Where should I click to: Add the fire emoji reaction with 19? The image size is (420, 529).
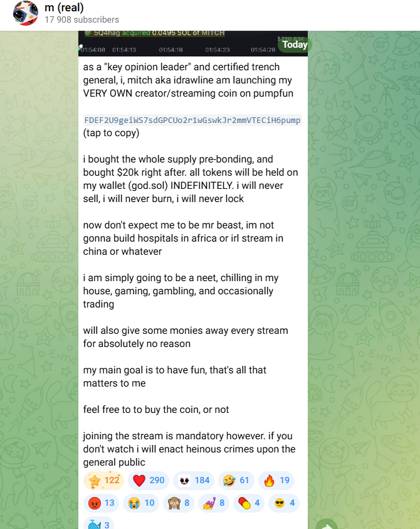[x=276, y=480]
